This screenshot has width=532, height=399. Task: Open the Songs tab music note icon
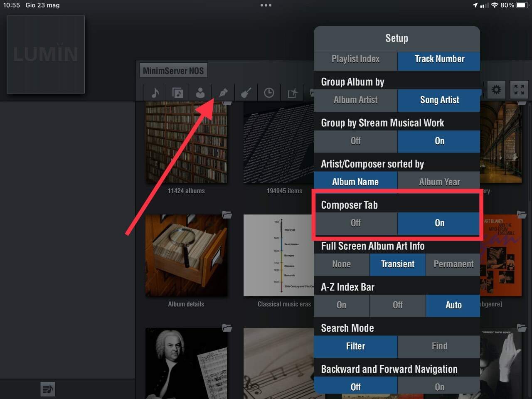[155, 92]
